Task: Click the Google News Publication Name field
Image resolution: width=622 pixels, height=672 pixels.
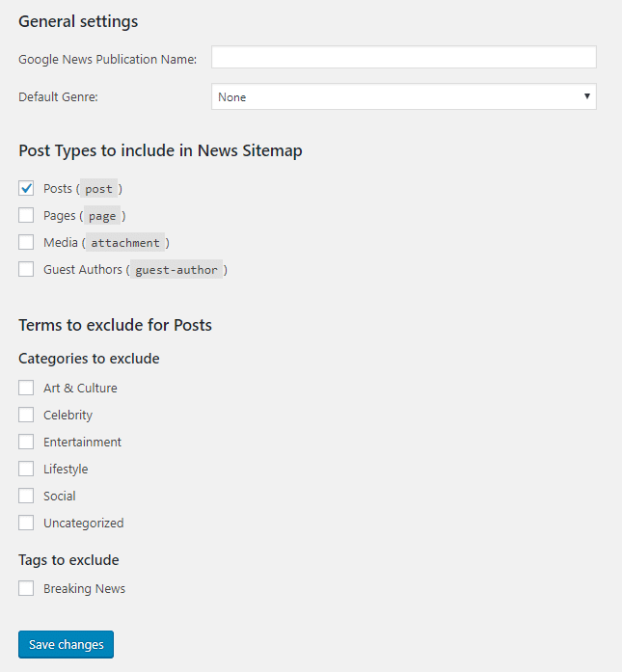Action: click(403, 57)
